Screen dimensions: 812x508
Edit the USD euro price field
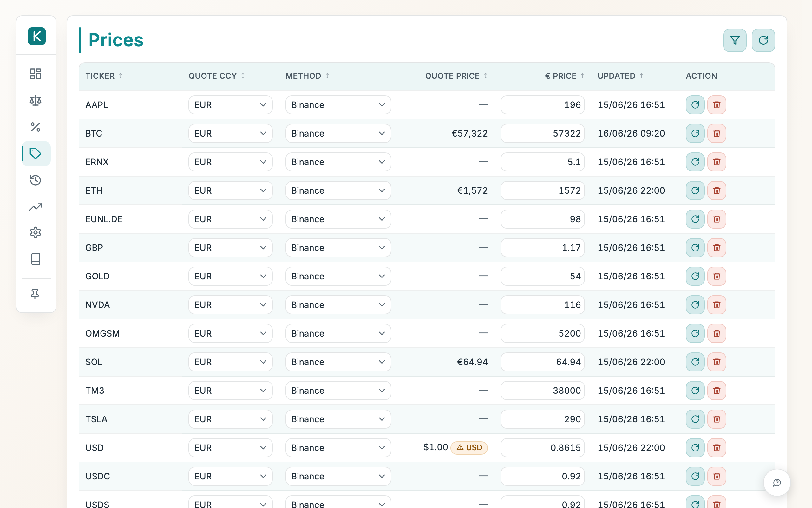[x=543, y=448]
